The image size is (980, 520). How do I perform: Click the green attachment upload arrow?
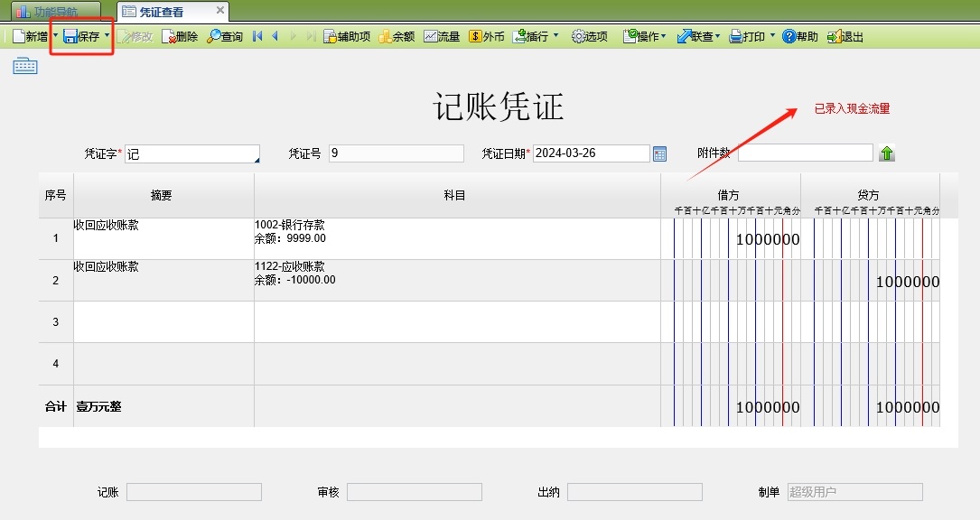point(886,153)
